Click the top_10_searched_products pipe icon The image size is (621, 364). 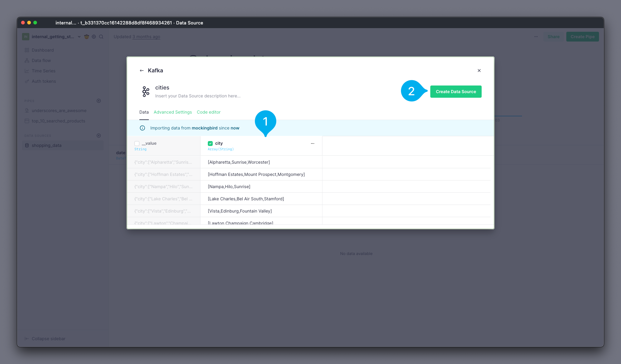click(x=27, y=121)
